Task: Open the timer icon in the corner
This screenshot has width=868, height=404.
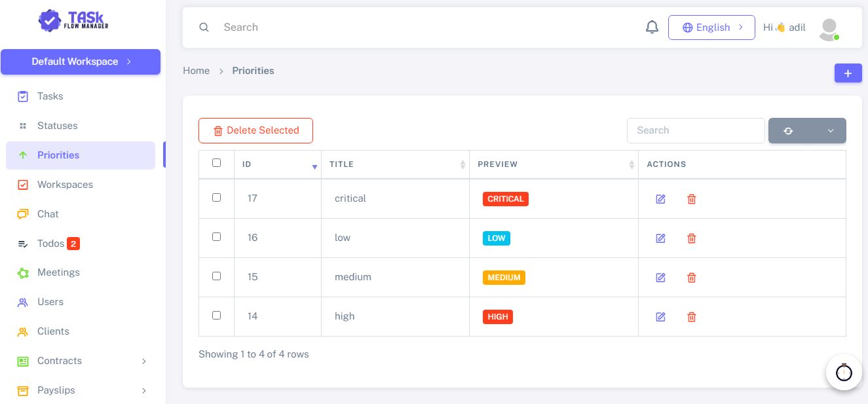Action: click(844, 372)
